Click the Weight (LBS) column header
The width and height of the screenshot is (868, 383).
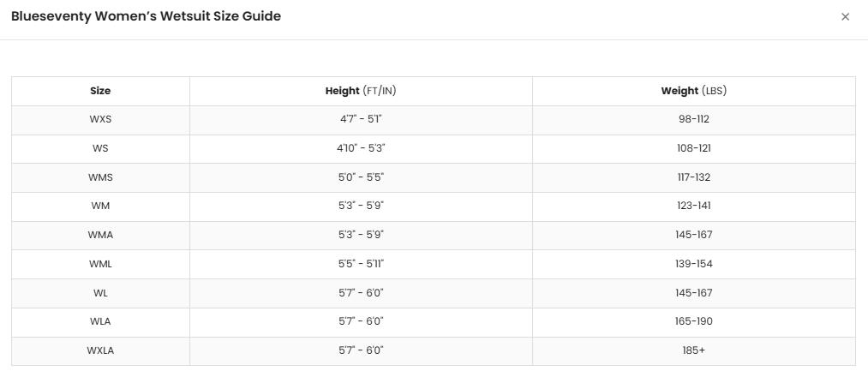pos(693,91)
